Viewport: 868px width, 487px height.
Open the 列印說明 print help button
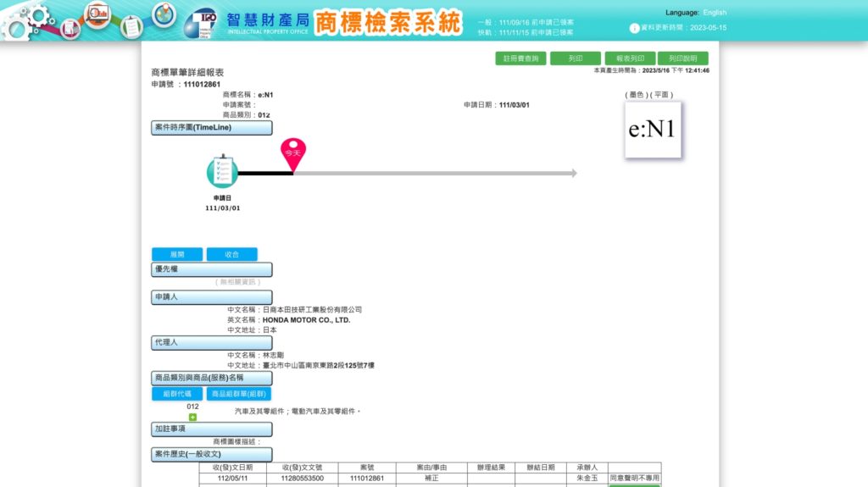[682, 58]
